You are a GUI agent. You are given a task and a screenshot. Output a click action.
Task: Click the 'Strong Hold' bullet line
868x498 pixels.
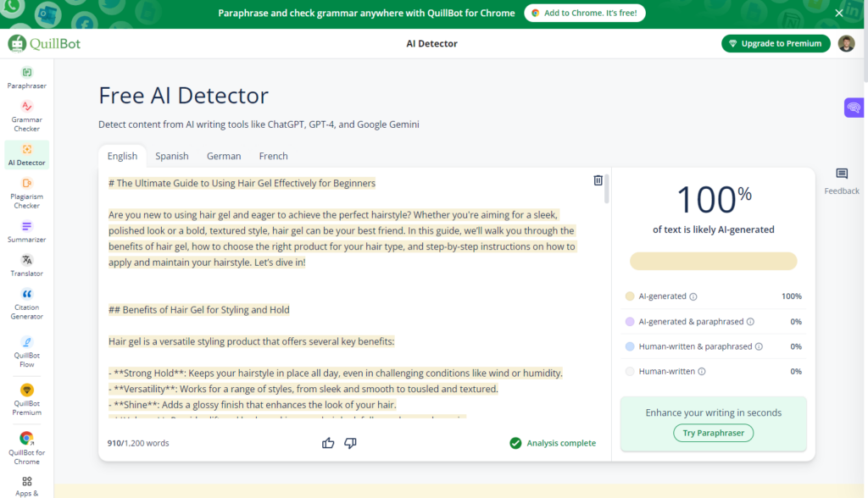(336, 373)
